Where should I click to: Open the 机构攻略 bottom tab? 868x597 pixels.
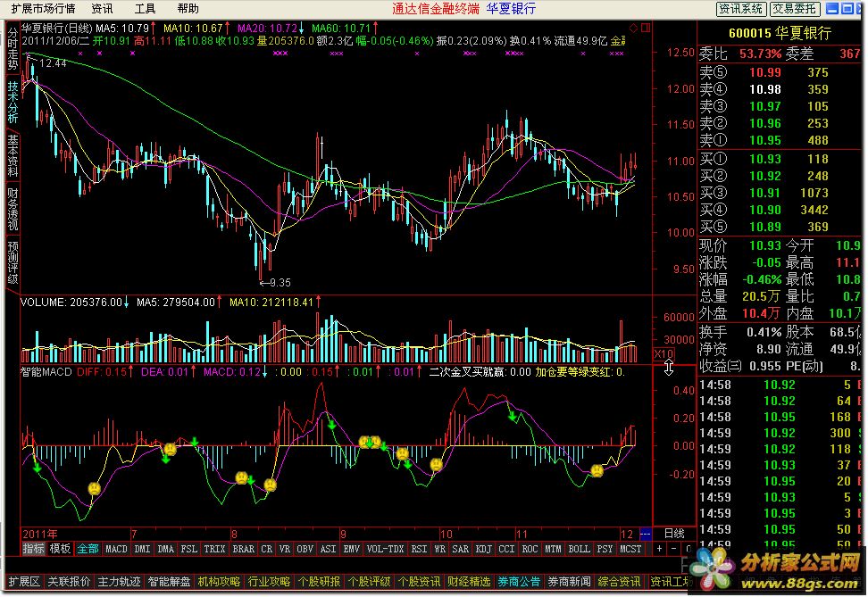pyautogui.click(x=219, y=582)
